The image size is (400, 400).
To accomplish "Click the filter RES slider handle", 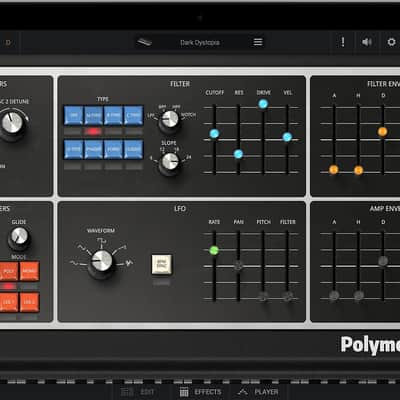I will pyautogui.click(x=238, y=154).
